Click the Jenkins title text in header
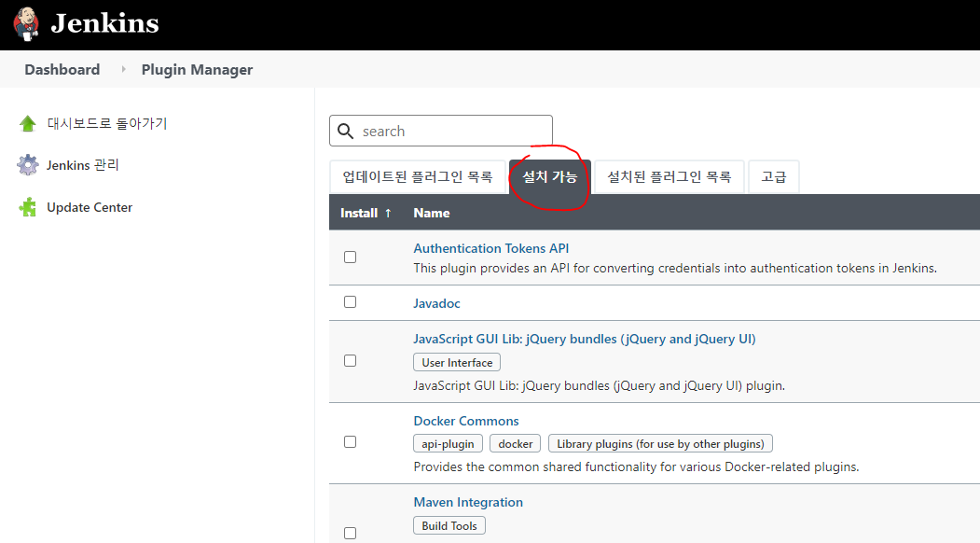This screenshot has height=543, width=980. tap(104, 23)
